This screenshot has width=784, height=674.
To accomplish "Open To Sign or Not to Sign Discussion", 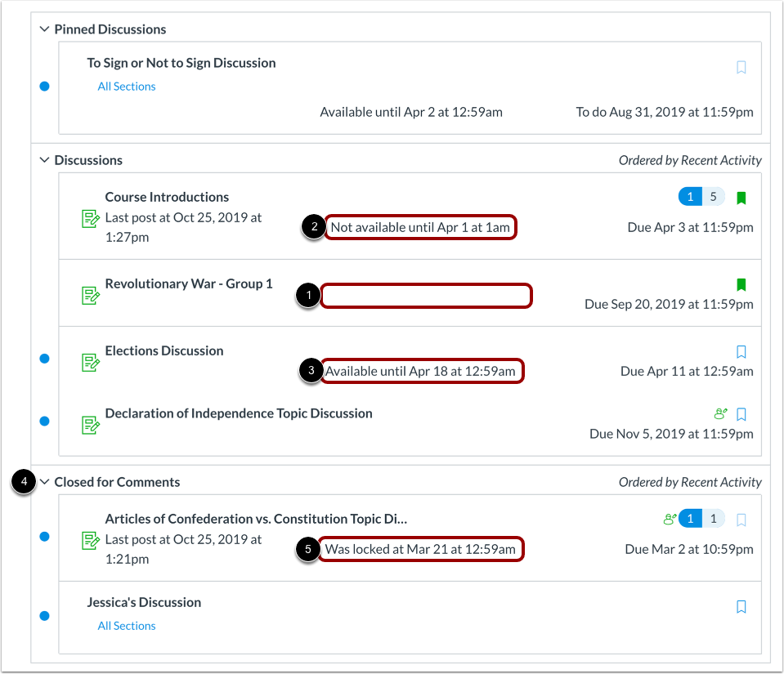I will 181,63.
